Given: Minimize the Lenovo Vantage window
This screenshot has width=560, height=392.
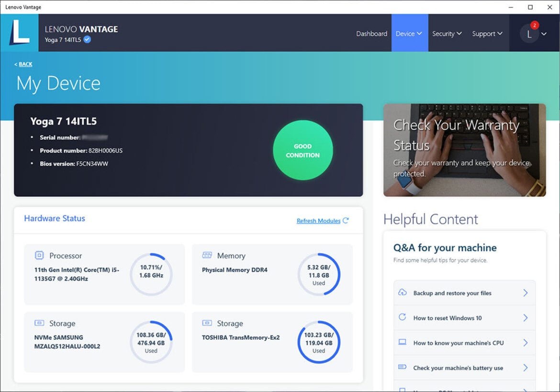Looking at the screenshot, I should (511, 7).
